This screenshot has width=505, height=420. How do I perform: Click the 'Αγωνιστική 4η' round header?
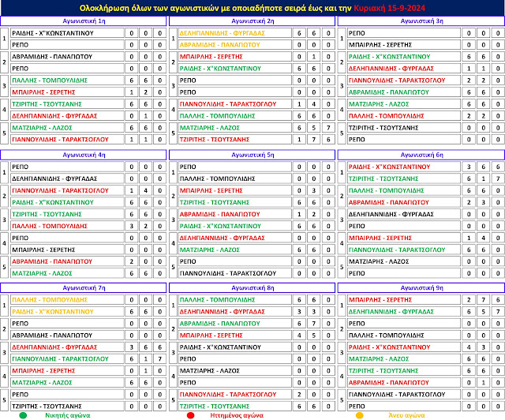(84, 155)
